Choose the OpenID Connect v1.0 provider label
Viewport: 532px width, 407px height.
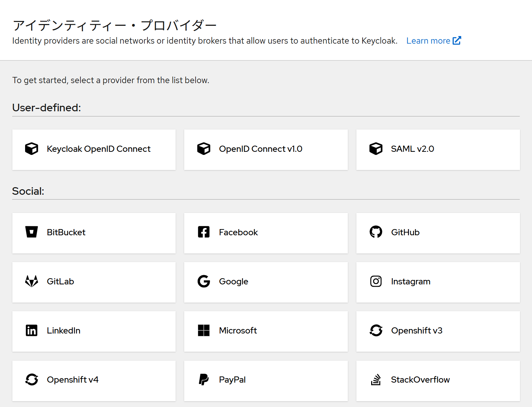pyautogui.click(x=261, y=149)
